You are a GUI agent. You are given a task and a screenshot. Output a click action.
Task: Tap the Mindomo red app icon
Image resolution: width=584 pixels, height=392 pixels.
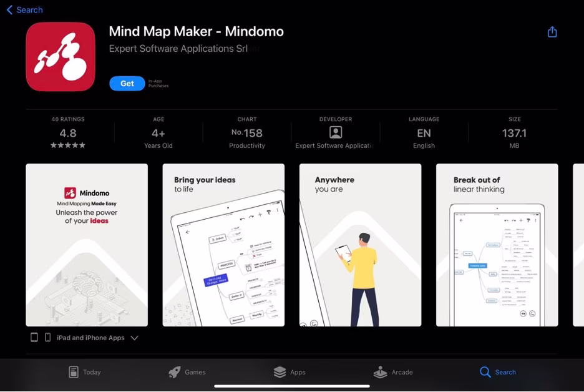click(61, 57)
